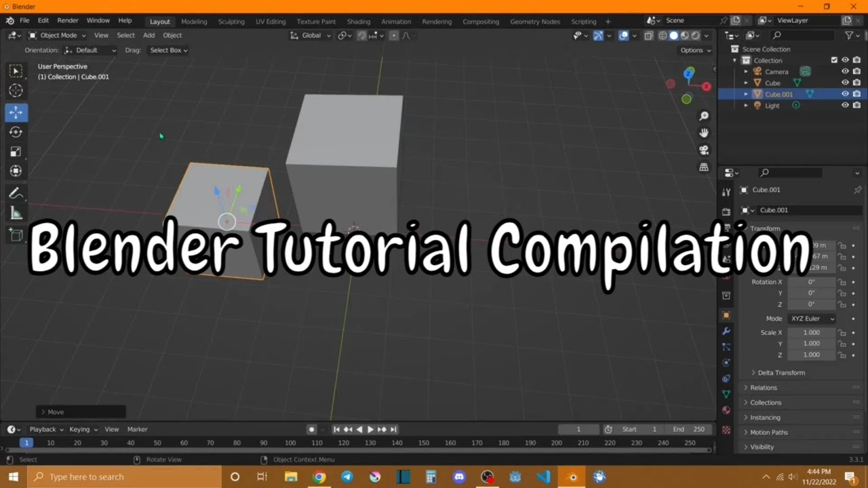The image size is (868, 488).
Task: Open the Render menu
Action: [68, 21]
